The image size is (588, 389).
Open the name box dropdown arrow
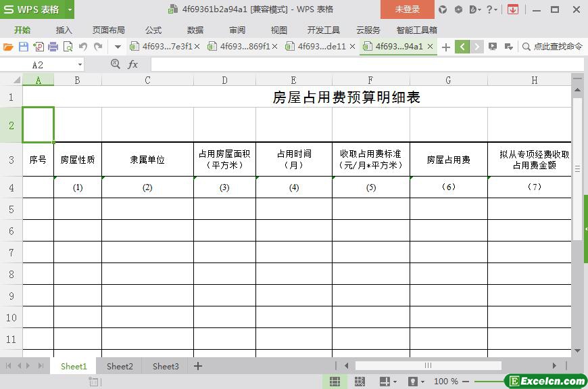point(80,65)
